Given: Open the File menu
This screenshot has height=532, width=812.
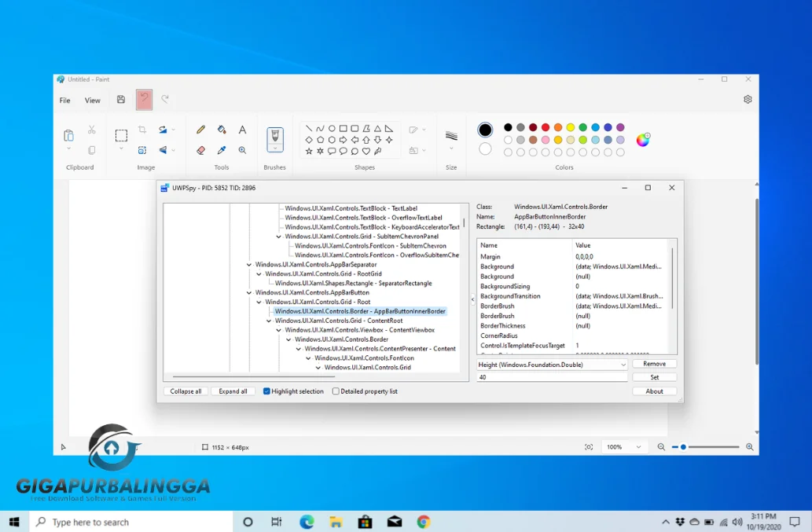Looking at the screenshot, I should (65, 101).
